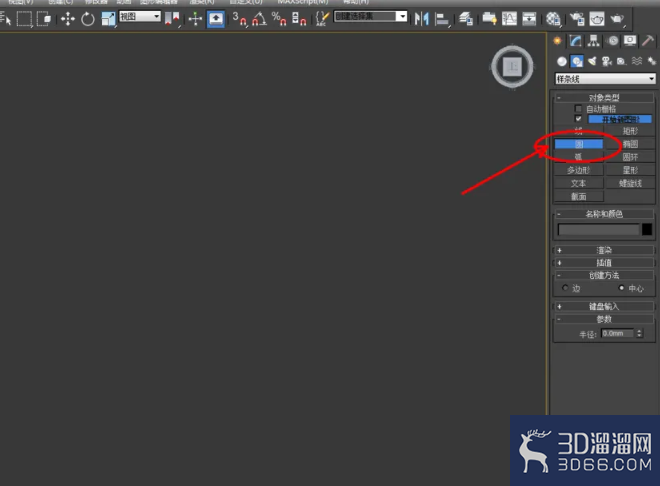Select the 边 creation method radio

[565, 288]
